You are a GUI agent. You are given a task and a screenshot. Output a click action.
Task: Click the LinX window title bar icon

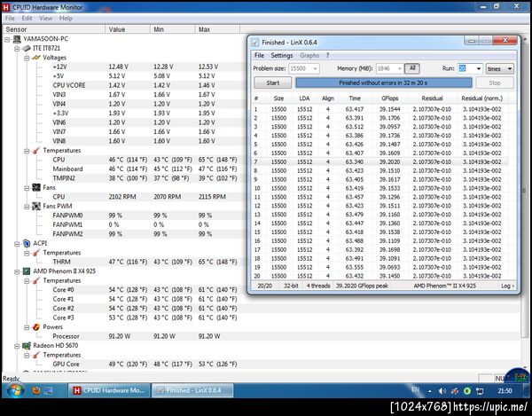pos(254,43)
